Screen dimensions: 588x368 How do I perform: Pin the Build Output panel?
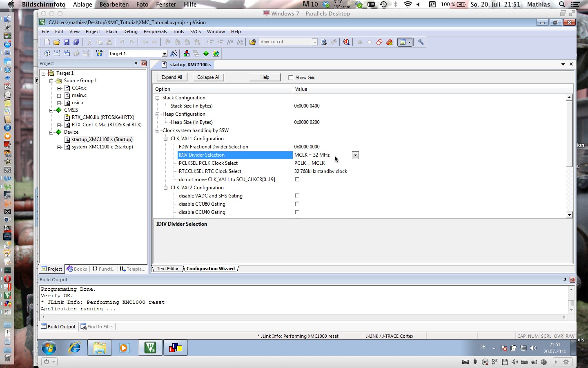coord(565,280)
